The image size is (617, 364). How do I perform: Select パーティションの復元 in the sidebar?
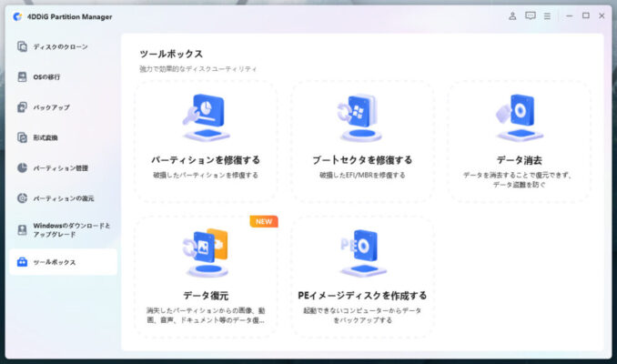(x=63, y=198)
